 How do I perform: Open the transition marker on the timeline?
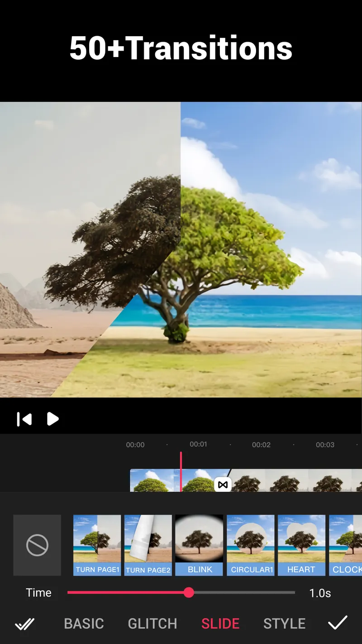click(x=222, y=484)
